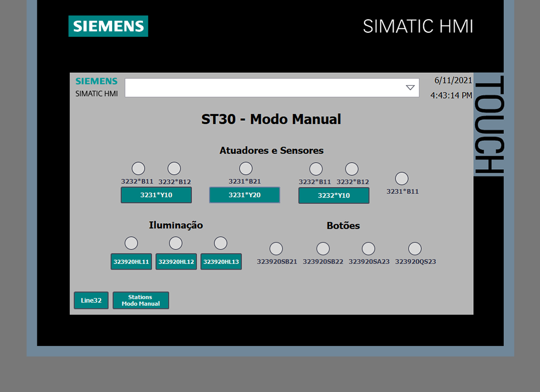The width and height of the screenshot is (540, 392).
Task: Activate the 3232*Y10 actuator button
Action: click(334, 195)
